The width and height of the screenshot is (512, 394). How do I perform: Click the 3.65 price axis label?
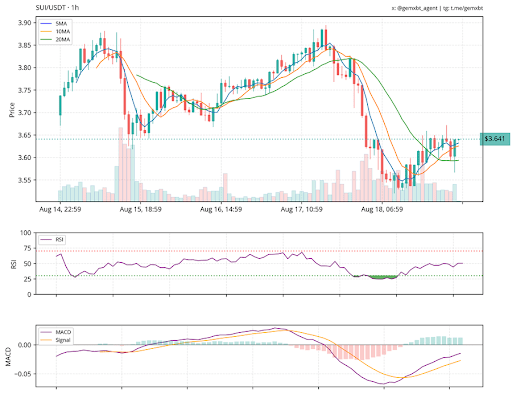click(x=24, y=135)
